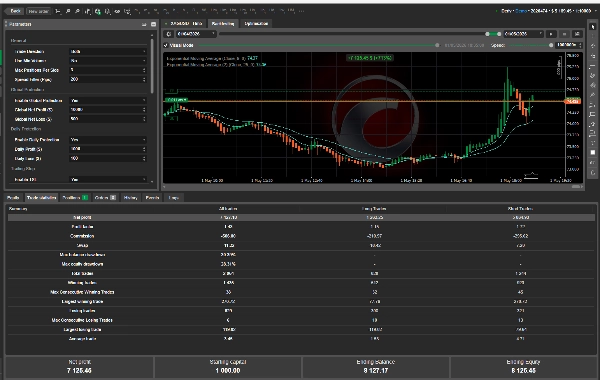Click the zoom out magnifier toolbar icon

[77, 11]
